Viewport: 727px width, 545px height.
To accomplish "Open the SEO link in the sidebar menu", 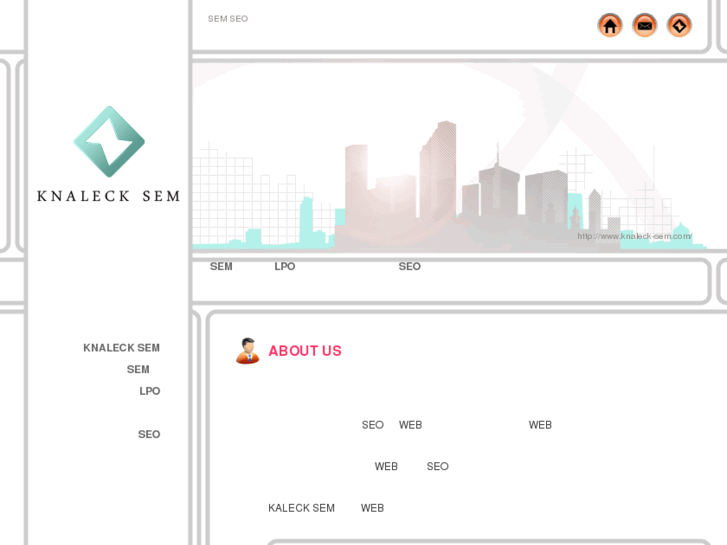I will [x=149, y=434].
